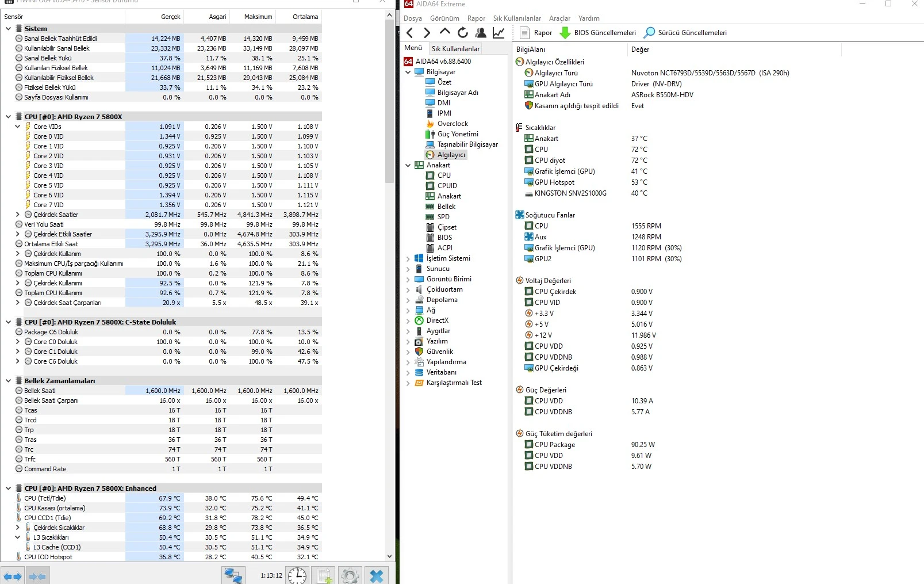Select CPU IOD Hotspot row in HWiNFO
The width and height of the screenshot is (924, 584).
click(161, 557)
